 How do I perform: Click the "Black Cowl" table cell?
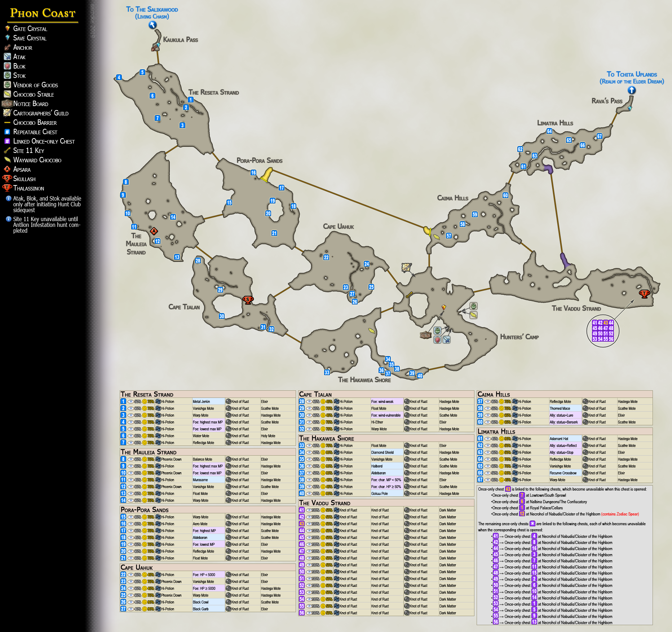point(208,602)
